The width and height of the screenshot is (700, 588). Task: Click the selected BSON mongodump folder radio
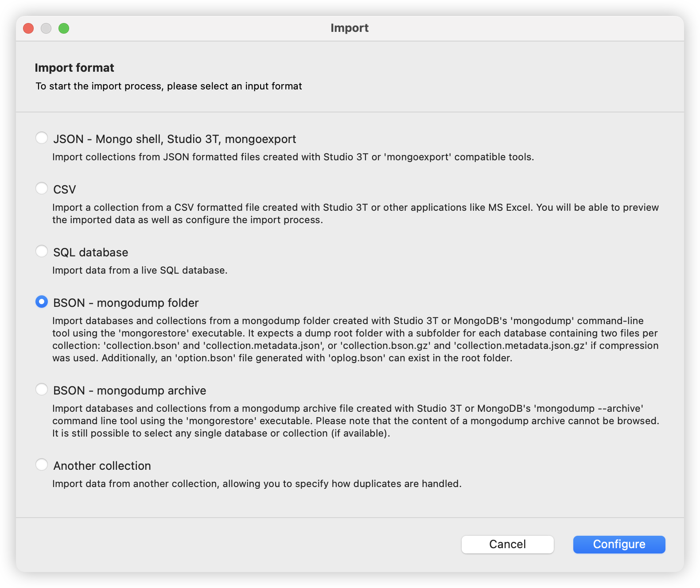[x=42, y=302]
